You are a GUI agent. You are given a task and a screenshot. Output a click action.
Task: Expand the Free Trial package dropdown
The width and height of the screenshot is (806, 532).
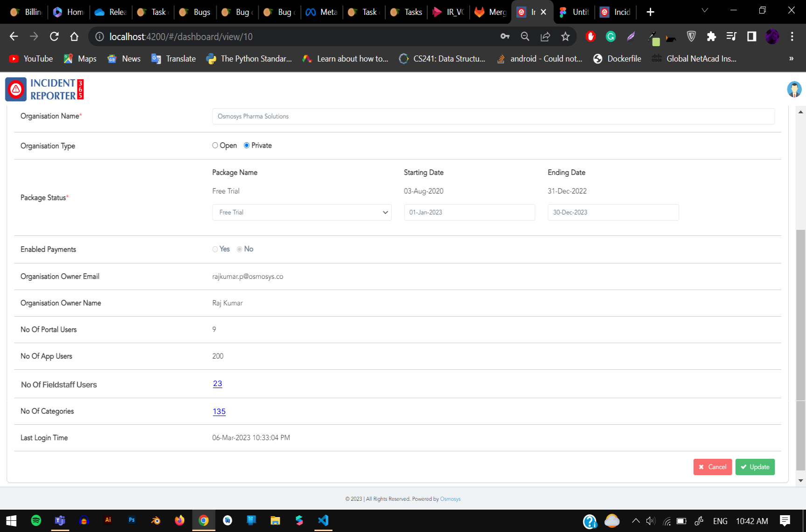coord(301,212)
